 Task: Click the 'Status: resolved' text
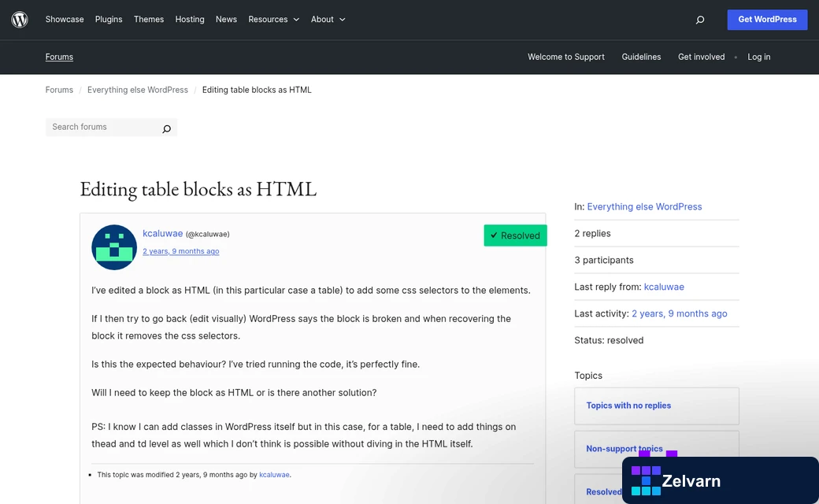tap(609, 340)
